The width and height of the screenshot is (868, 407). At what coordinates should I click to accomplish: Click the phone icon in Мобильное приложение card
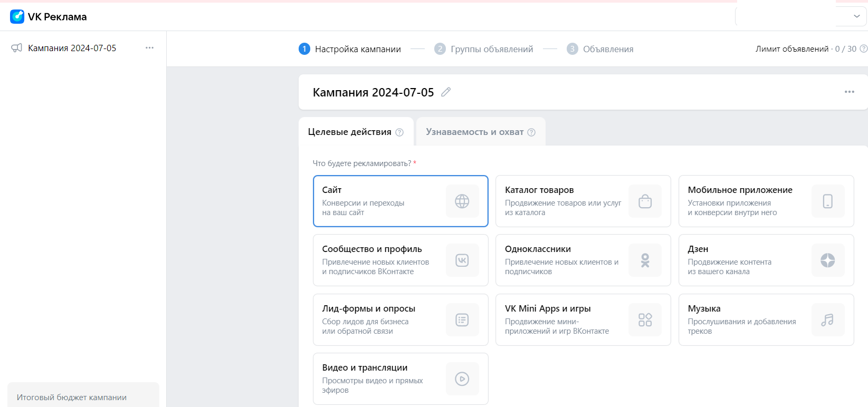(x=828, y=201)
